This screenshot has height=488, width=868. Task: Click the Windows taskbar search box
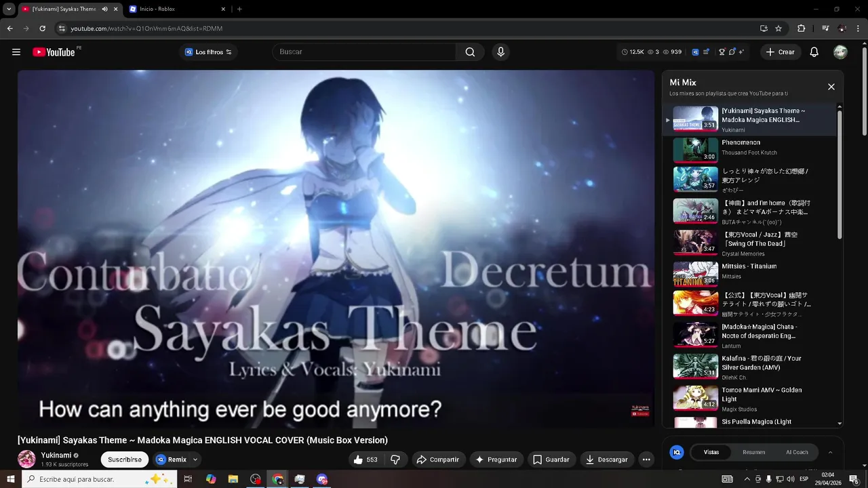98,479
